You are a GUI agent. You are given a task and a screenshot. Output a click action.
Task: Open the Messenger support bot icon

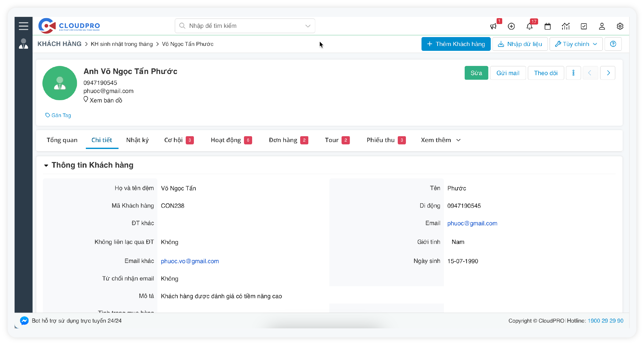(24, 321)
